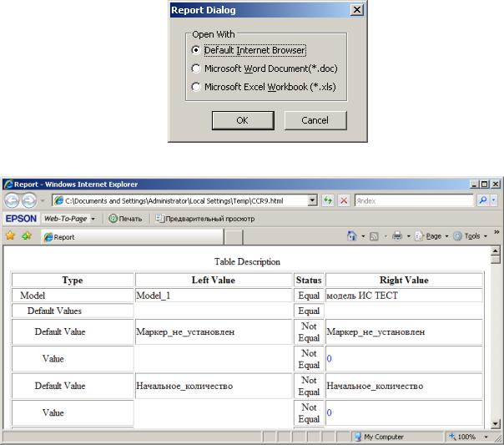The width and height of the screenshot is (504, 445).
Task: Click Печать on EPSON toolbar
Action: point(125,219)
